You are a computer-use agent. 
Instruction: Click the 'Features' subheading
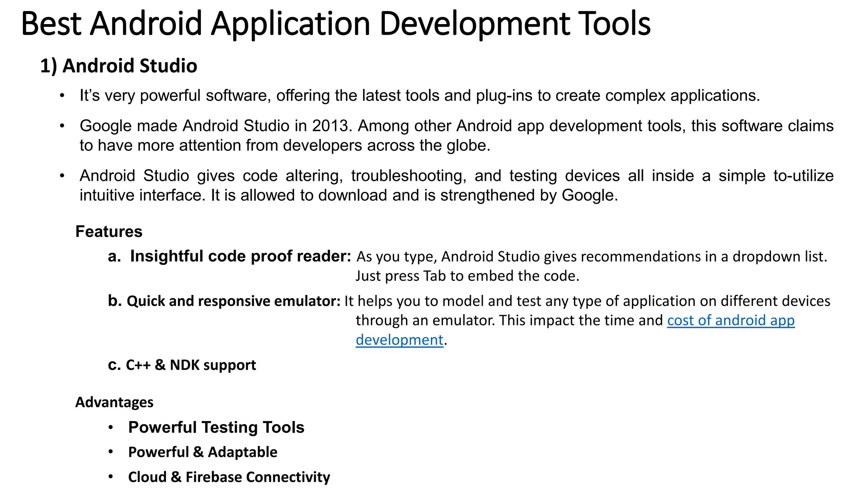pyautogui.click(x=109, y=232)
